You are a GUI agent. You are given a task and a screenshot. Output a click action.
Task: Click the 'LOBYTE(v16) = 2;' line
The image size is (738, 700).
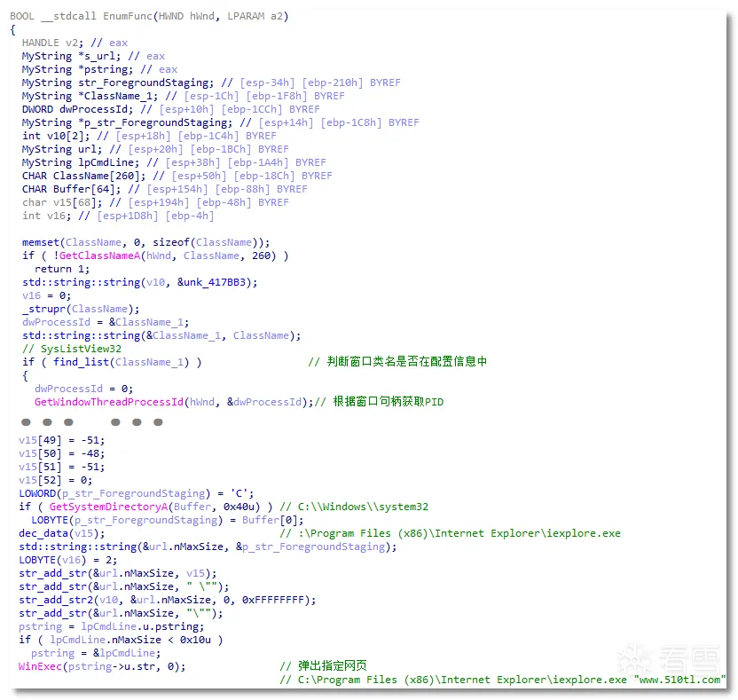coord(67,560)
